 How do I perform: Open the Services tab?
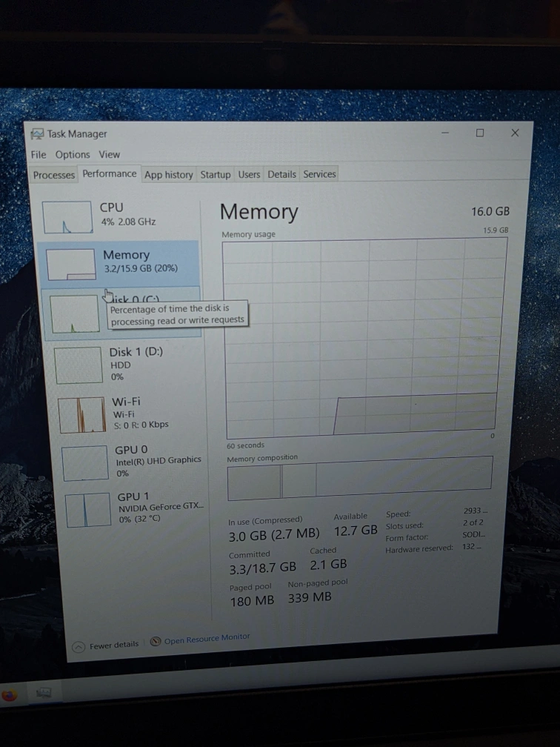[x=319, y=175]
